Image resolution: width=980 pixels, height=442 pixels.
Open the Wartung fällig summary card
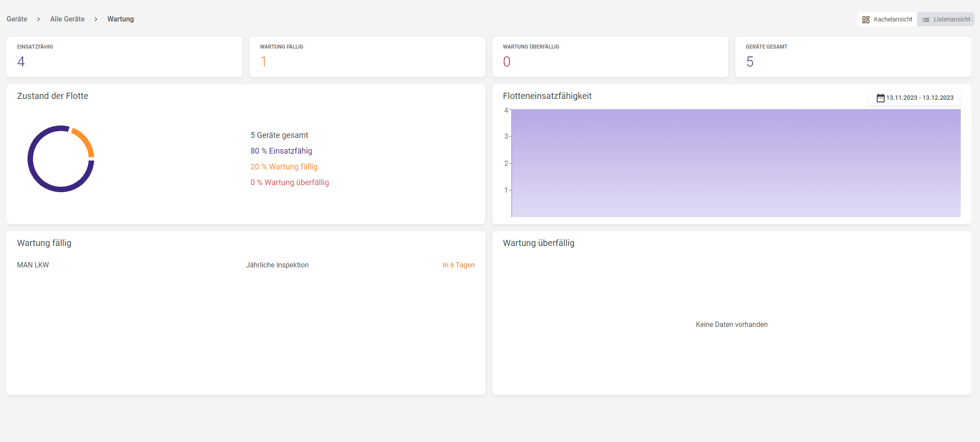pyautogui.click(x=367, y=57)
